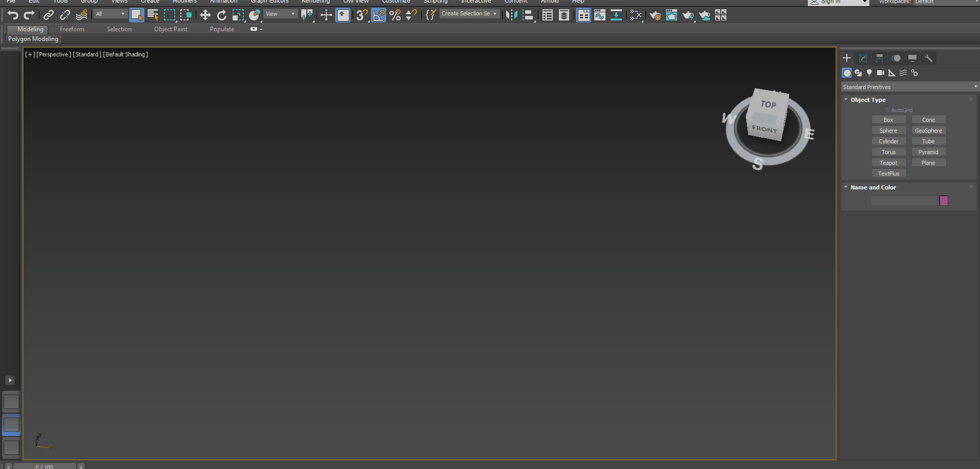The image size is (980, 469).
Task: Open Standard Primitives dropdown
Action: click(x=910, y=87)
